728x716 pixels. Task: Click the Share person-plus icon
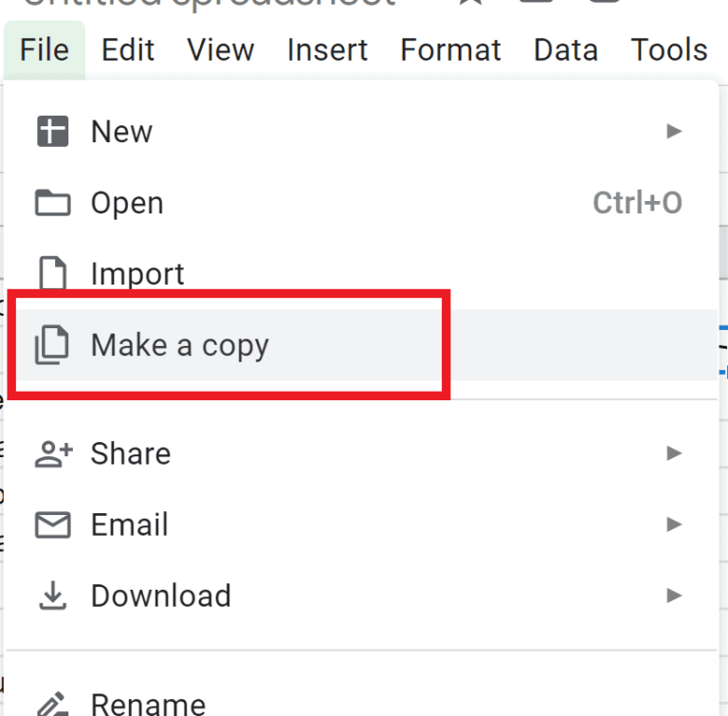(54, 453)
